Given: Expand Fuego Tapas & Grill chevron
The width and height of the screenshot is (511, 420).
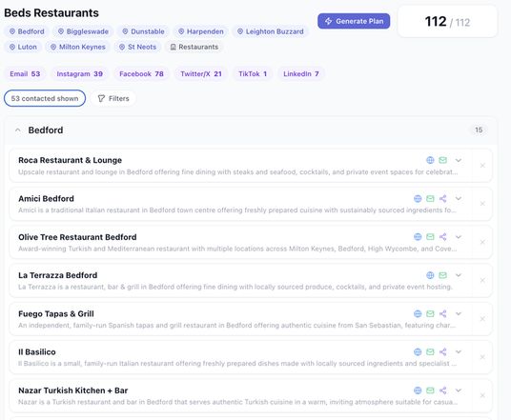Looking at the screenshot, I should tap(459, 313).
